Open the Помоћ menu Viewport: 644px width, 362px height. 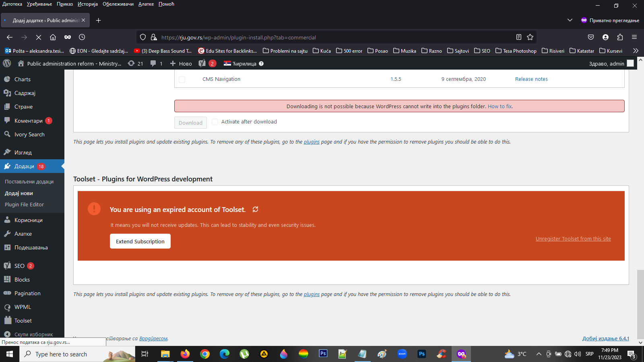coord(166,4)
